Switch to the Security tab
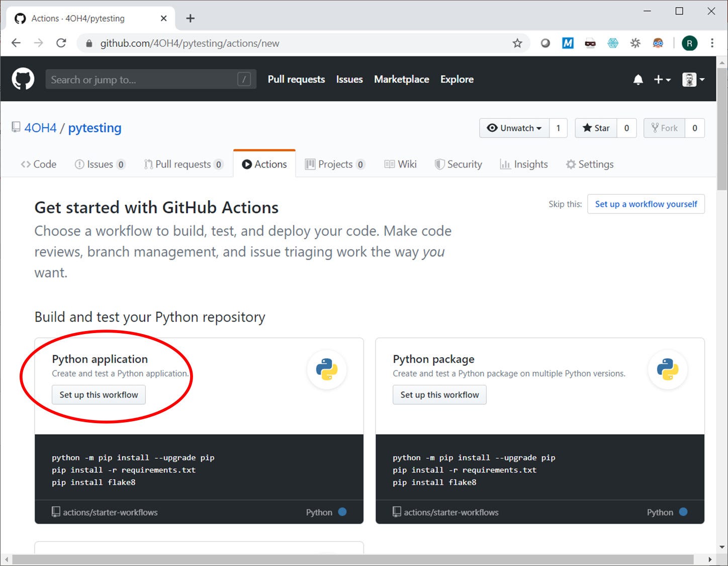 458,164
